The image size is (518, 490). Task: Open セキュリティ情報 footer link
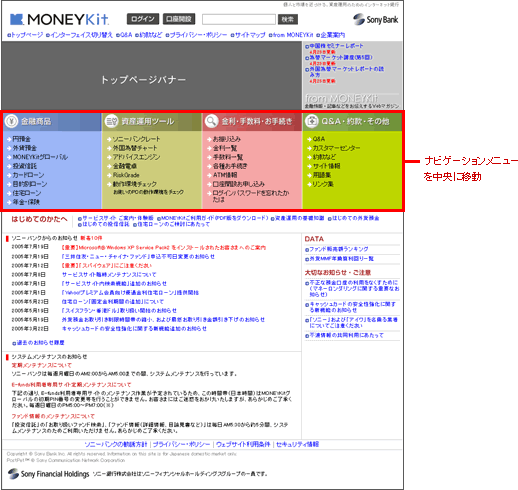tap(297, 444)
